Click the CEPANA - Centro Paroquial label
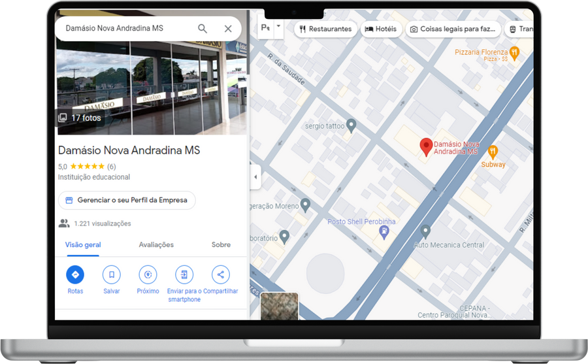The image size is (588, 364). [454, 312]
